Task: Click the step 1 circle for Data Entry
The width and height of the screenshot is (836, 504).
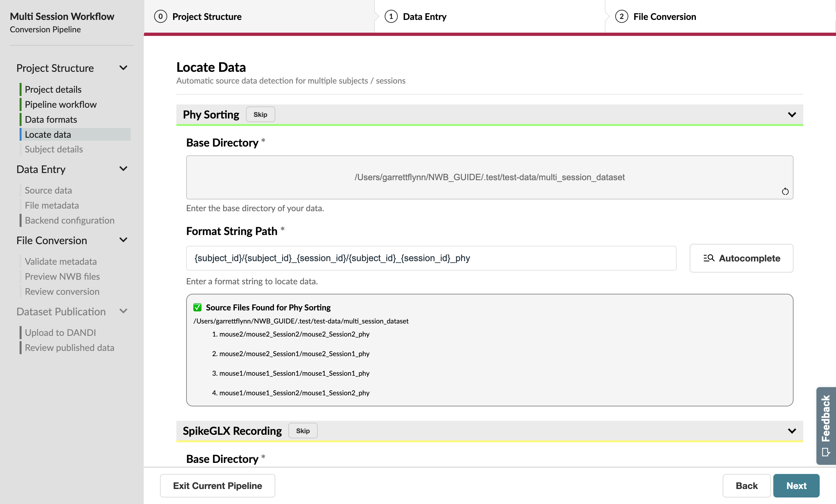Action: point(391,17)
